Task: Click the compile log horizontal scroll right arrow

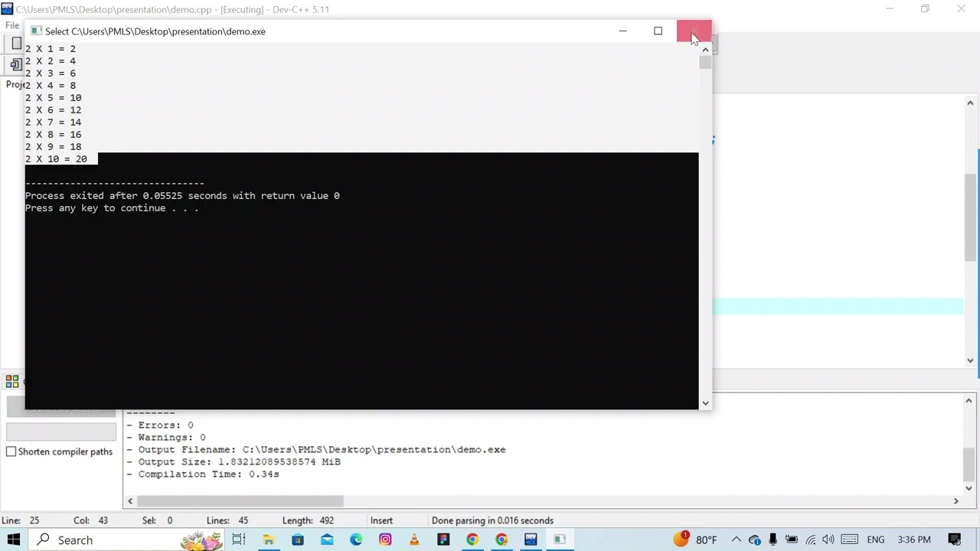Action: (x=955, y=501)
